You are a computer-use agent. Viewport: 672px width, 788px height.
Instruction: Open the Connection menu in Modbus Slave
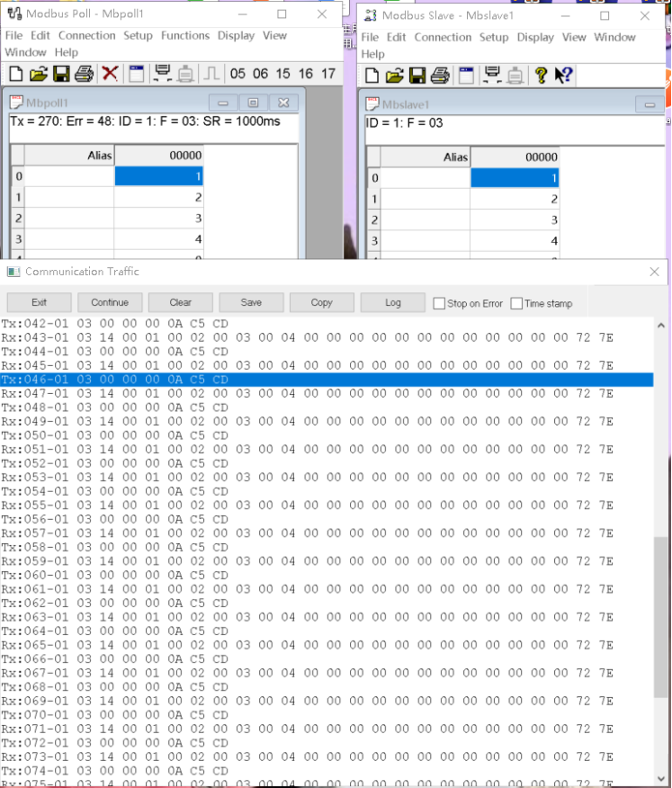tap(443, 38)
